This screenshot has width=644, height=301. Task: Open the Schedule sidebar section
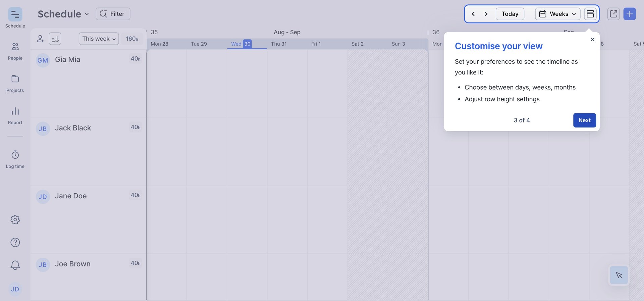(15, 18)
